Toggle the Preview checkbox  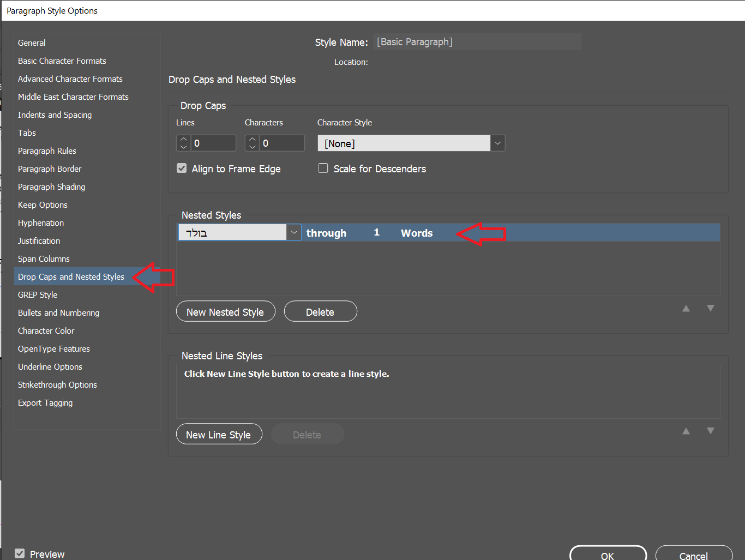coord(20,553)
